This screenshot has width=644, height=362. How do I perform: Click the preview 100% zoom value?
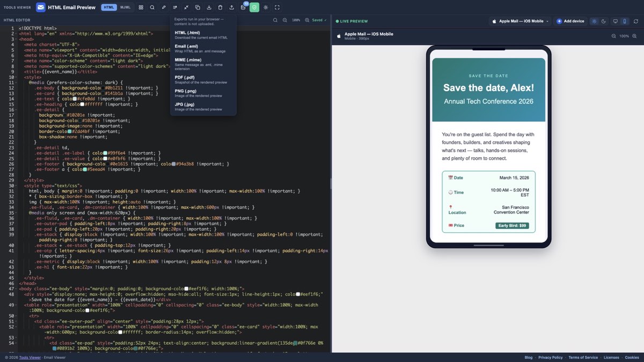coord(624,36)
